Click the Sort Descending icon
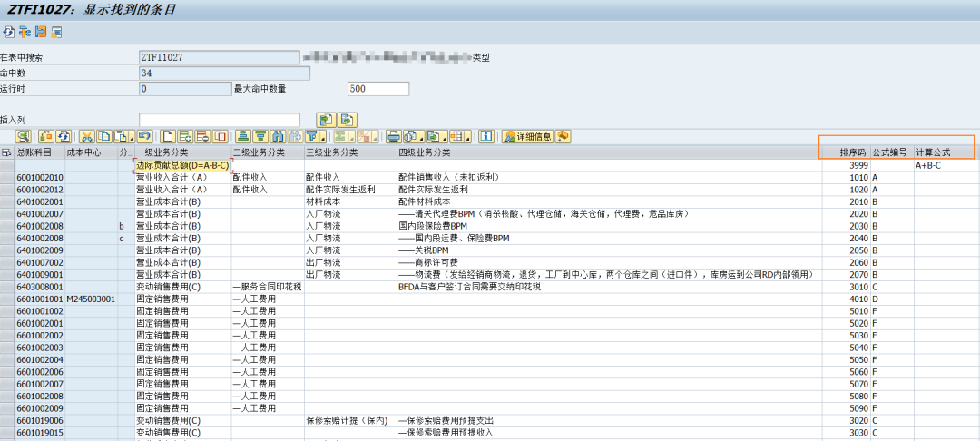Viewport: 980px width, 441px height. [260, 136]
